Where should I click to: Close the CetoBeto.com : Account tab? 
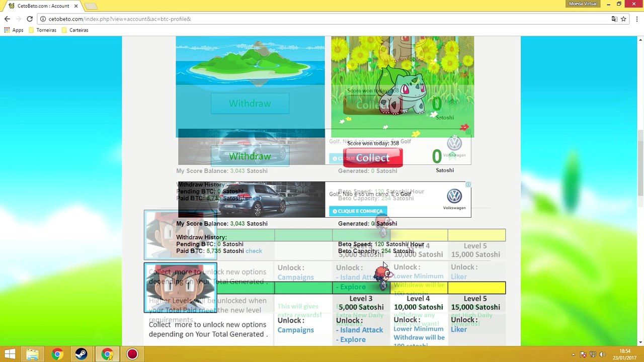(75, 6)
